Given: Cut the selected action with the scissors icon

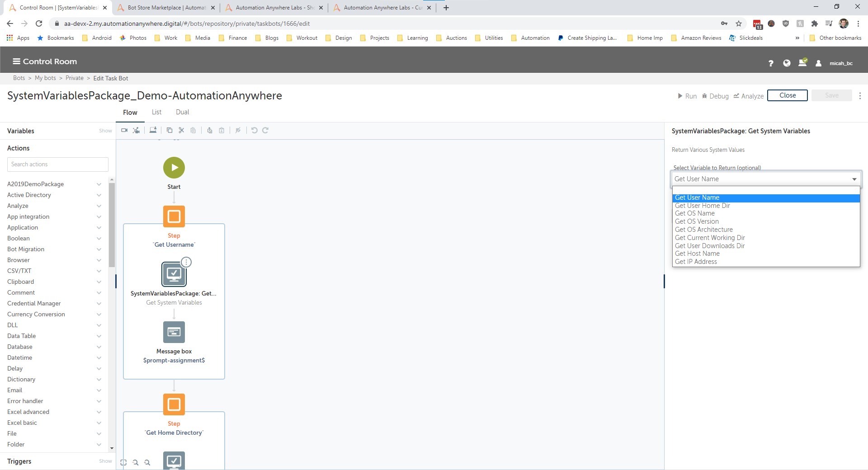Looking at the screenshot, I should pos(181,130).
